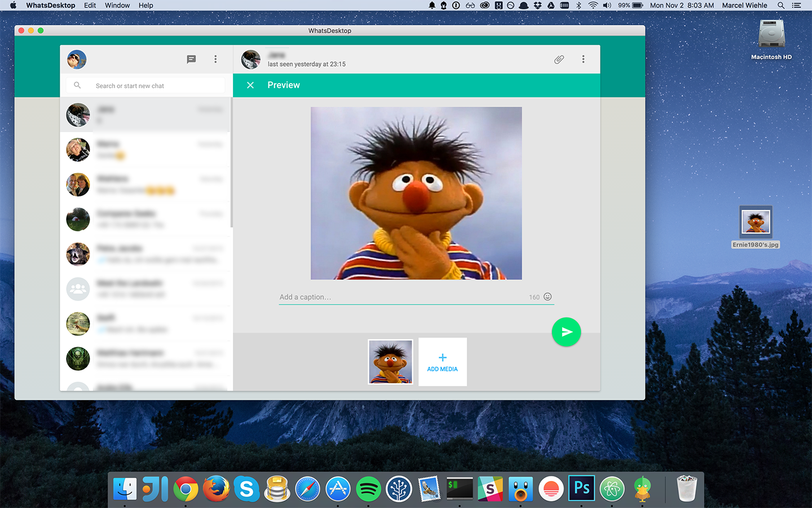The image size is (812, 508).
Task: Click the volume speaker icon in menu bar
Action: (x=607, y=5)
